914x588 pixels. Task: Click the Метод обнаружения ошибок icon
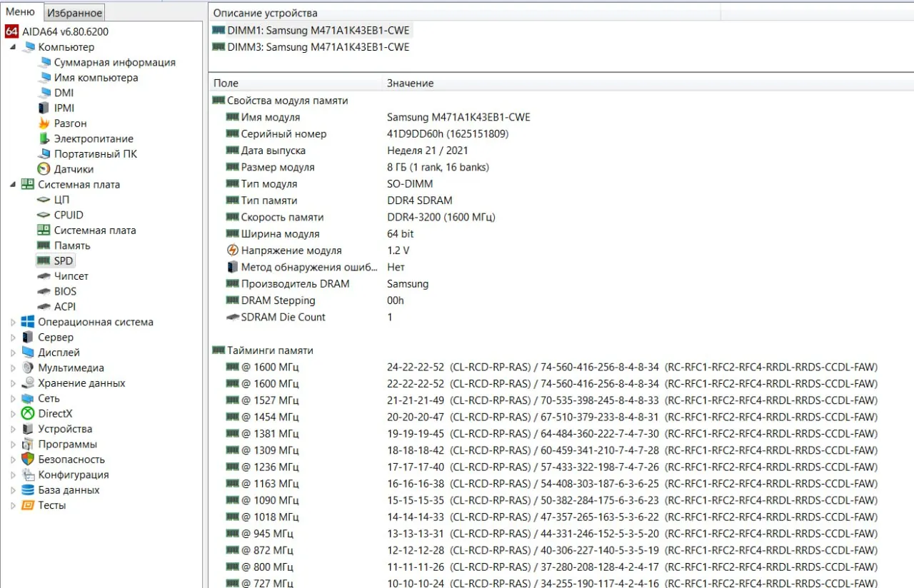[x=232, y=267]
